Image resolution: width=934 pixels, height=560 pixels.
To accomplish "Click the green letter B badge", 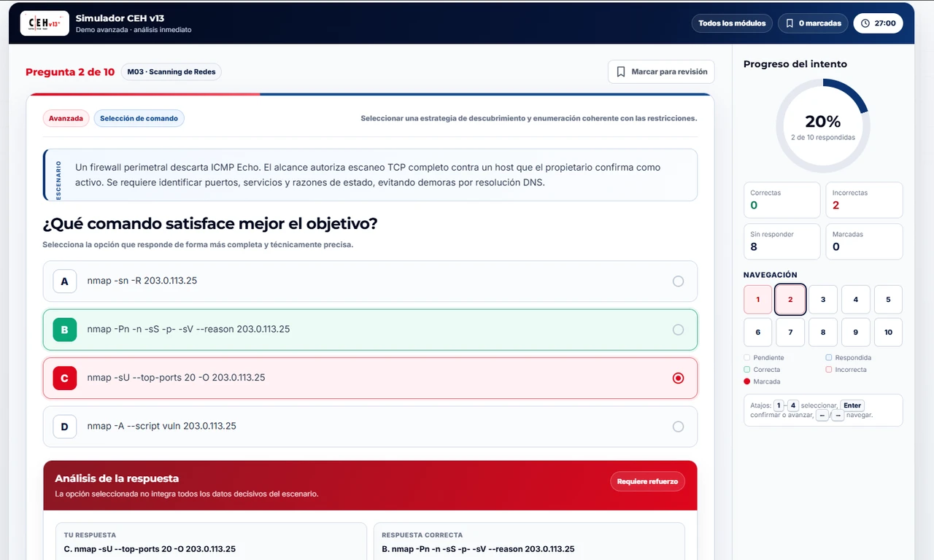I will (x=65, y=330).
